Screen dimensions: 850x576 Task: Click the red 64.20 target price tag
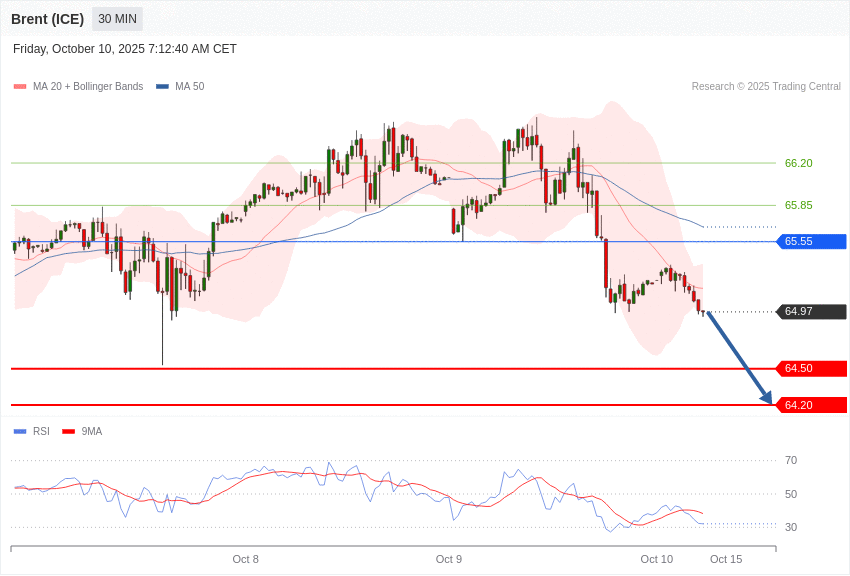[x=811, y=405]
